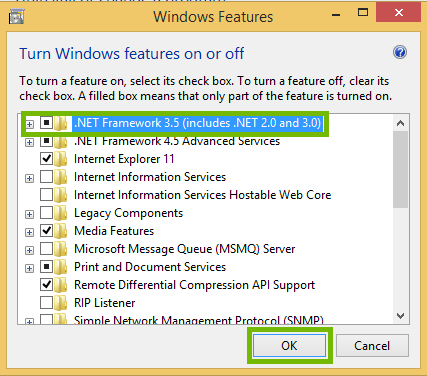The image size is (427, 376).
Task: Click the Cancel button
Action: 372,346
